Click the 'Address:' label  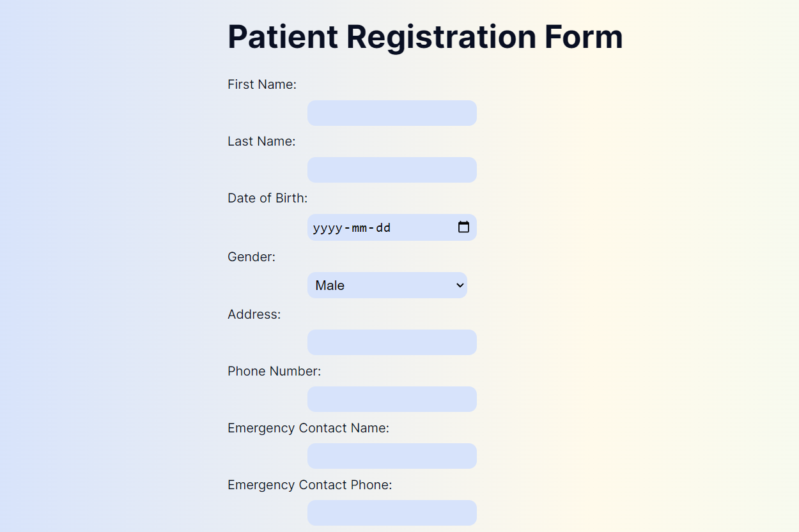(x=254, y=314)
